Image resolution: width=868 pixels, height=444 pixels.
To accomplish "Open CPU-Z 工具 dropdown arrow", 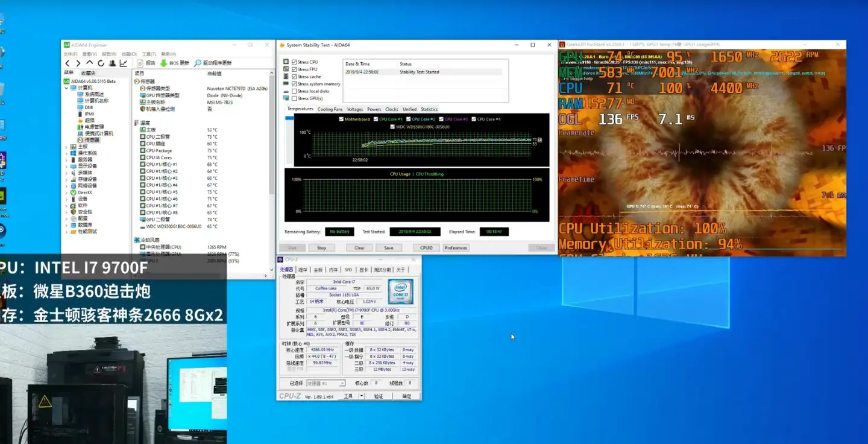I will [x=362, y=396].
